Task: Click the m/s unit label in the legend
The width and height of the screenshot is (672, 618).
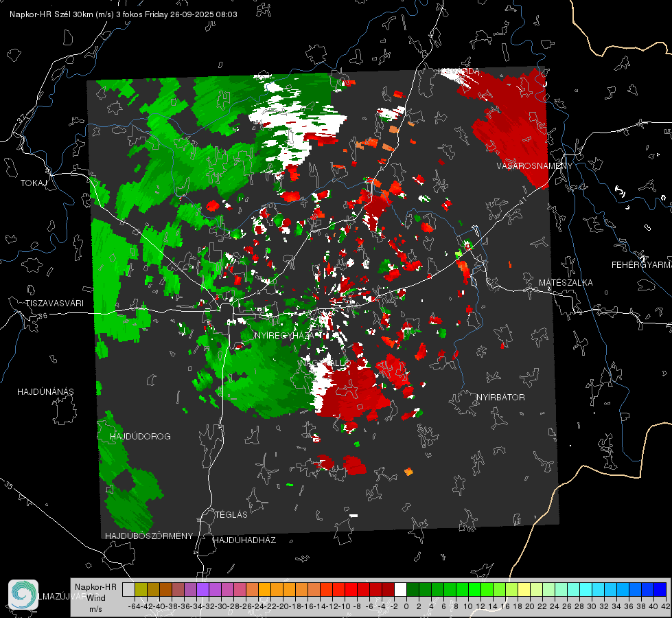Action: coord(95,609)
